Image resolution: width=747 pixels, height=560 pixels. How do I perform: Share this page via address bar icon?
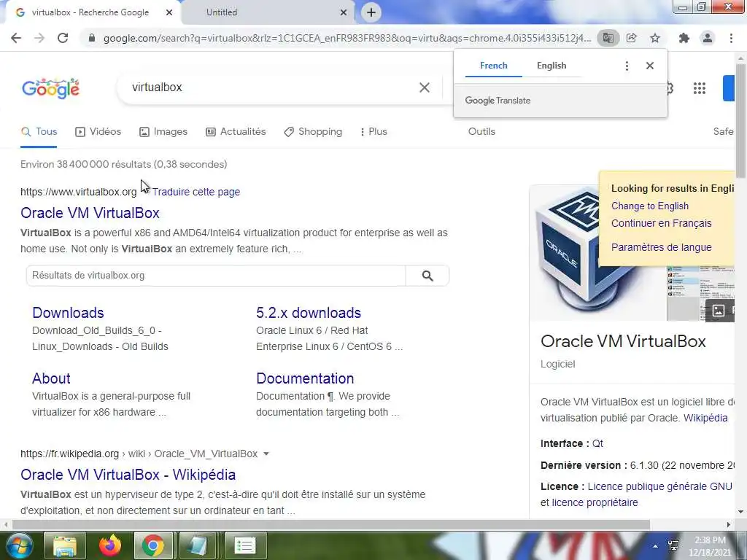pyautogui.click(x=632, y=38)
